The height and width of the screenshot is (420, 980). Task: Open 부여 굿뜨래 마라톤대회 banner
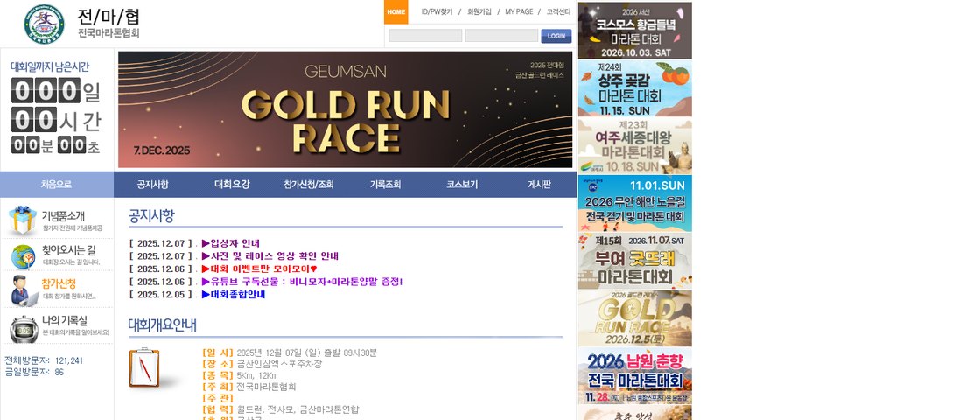pyautogui.click(x=634, y=261)
